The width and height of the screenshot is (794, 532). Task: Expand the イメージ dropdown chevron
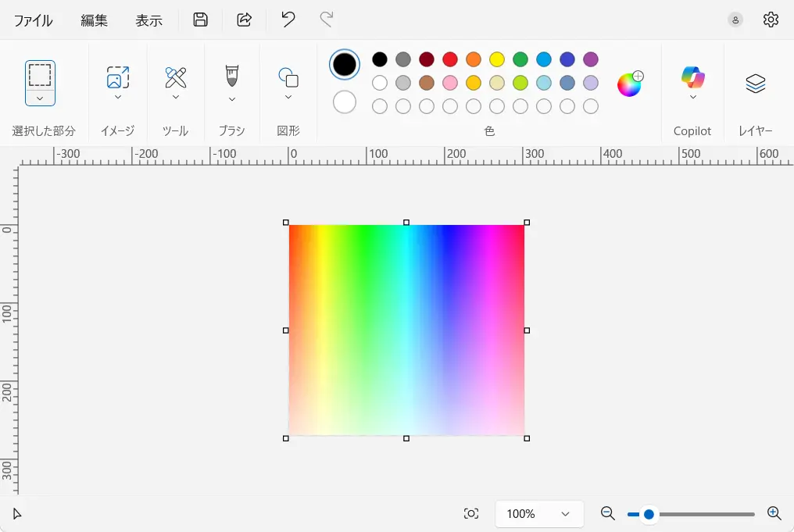click(118, 97)
